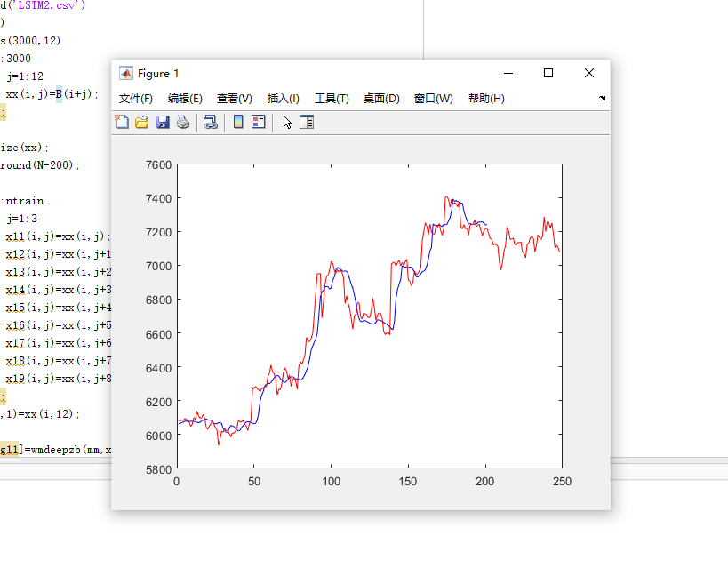
Task: Click the 5800 y-axis tick label
Action: click(x=158, y=469)
